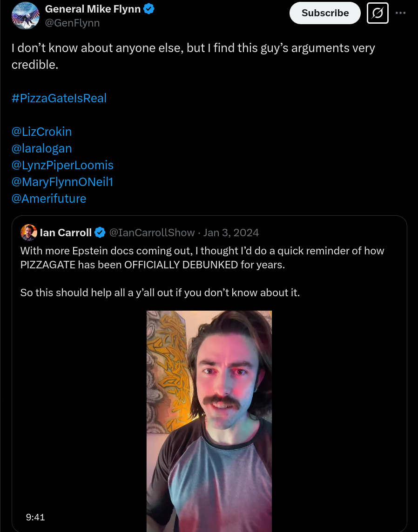This screenshot has height=532, width=418.
Task: Click Ian Carroll's small profile avatar
Action: (29, 233)
